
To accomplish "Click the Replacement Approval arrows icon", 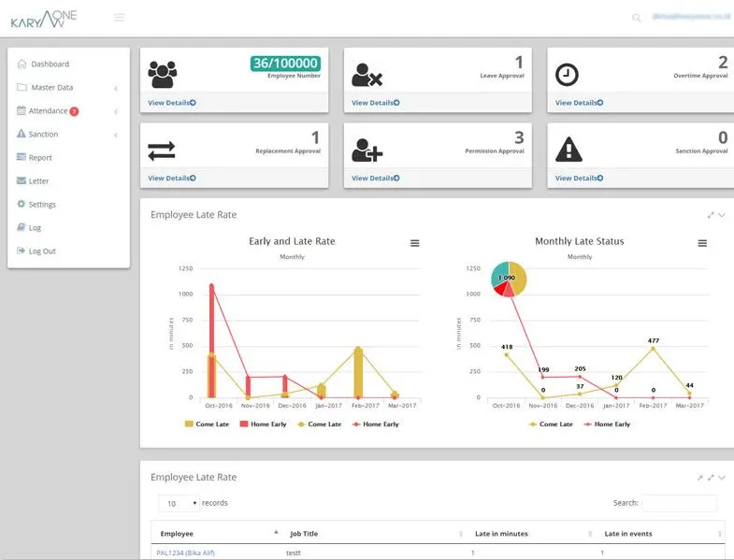I will (162, 150).
